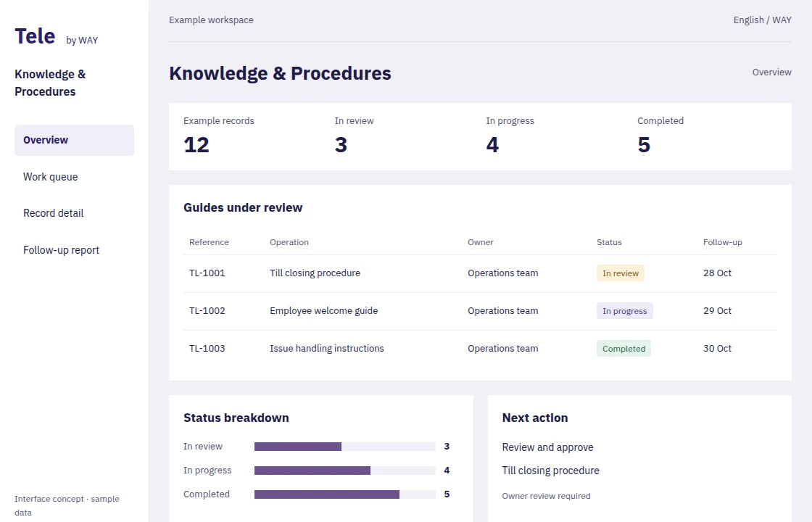Click the In progress breakdown bar
This screenshot has height=522, width=812.
pos(345,471)
